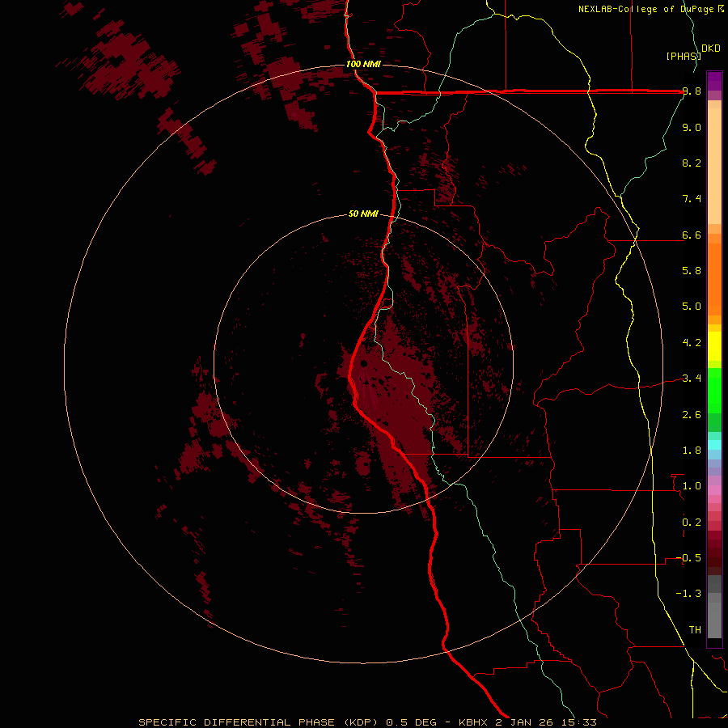Click the 1.8 legend value
The image size is (728, 728).
(692, 451)
